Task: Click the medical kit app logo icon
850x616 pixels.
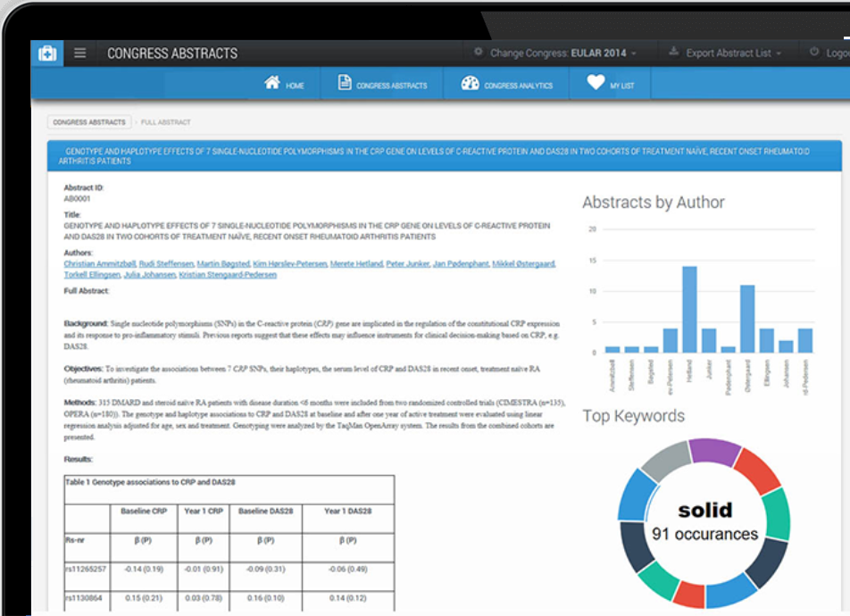Action: point(46,54)
